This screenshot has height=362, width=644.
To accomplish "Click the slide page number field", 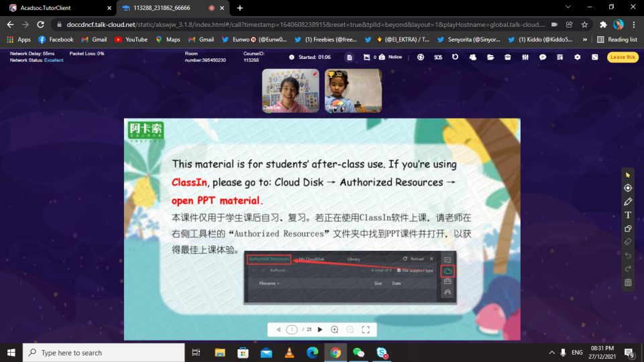I will point(292,330).
